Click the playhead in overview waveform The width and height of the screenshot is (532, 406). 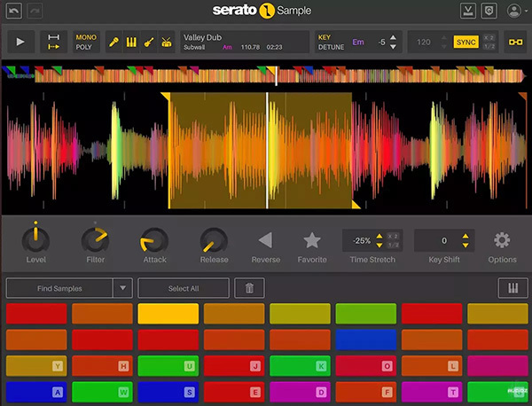pos(276,76)
